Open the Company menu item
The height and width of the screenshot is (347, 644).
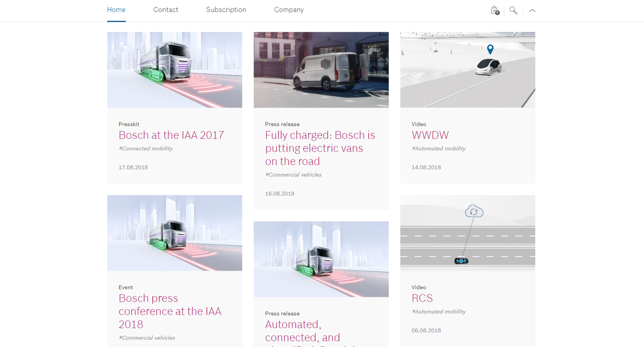(x=289, y=10)
